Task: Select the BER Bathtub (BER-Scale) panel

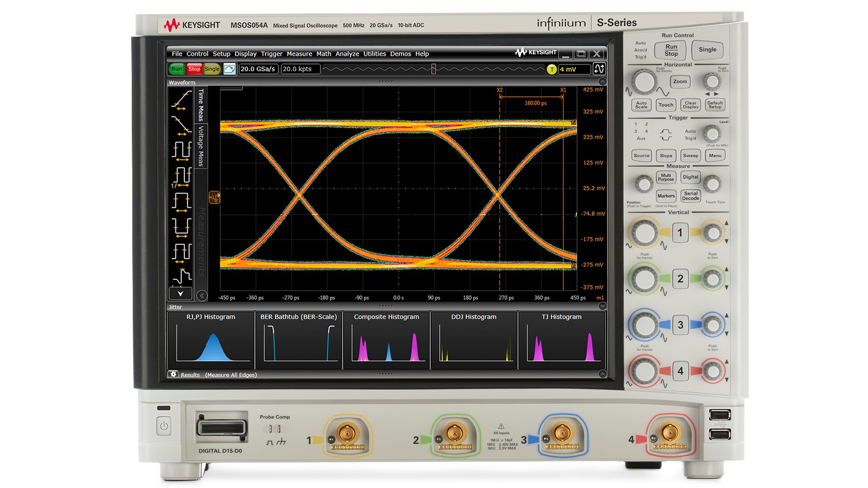Action: tap(298, 339)
